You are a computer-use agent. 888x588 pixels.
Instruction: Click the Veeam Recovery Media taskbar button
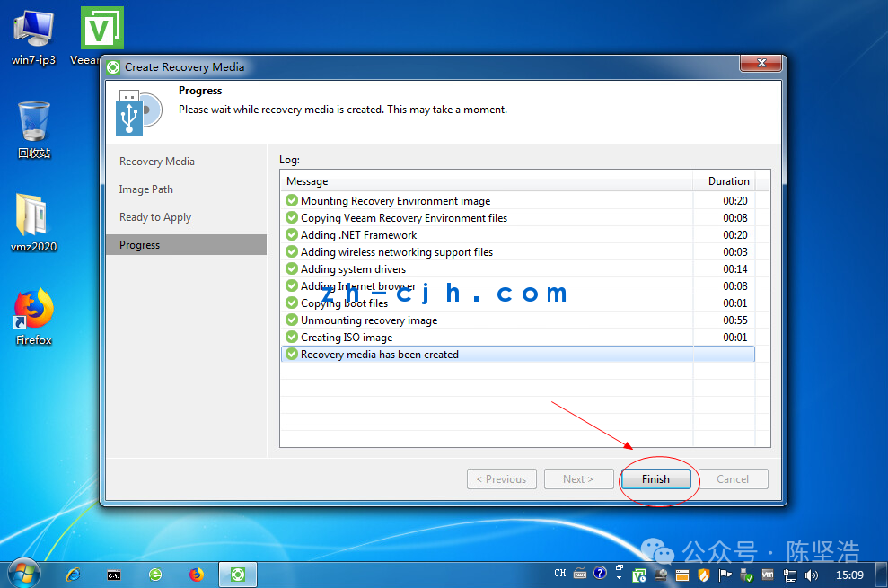click(x=238, y=575)
